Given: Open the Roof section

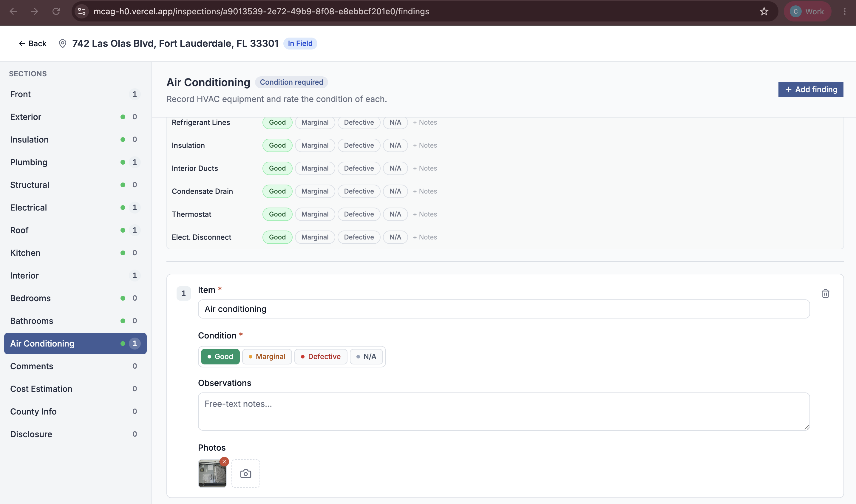Looking at the screenshot, I should 75,230.
